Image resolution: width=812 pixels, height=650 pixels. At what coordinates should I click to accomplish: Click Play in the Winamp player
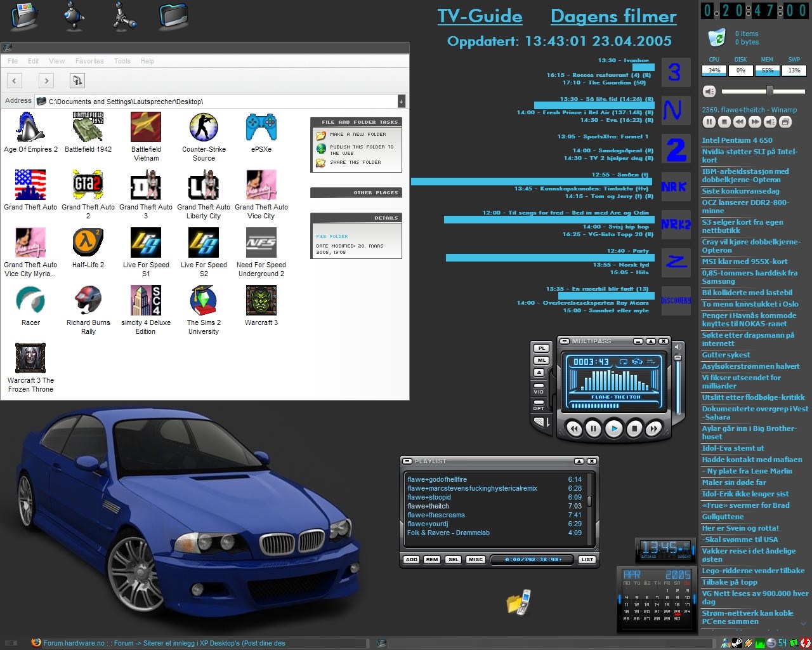coord(614,429)
